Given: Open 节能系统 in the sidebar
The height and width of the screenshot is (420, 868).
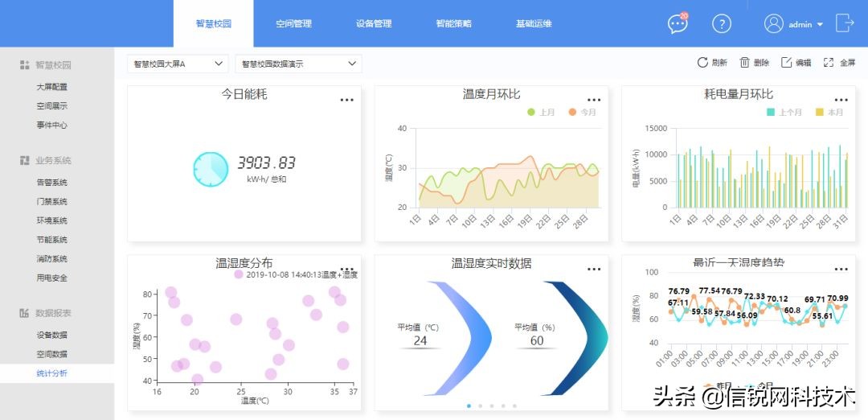Looking at the screenshot, I should coord(52,240).
